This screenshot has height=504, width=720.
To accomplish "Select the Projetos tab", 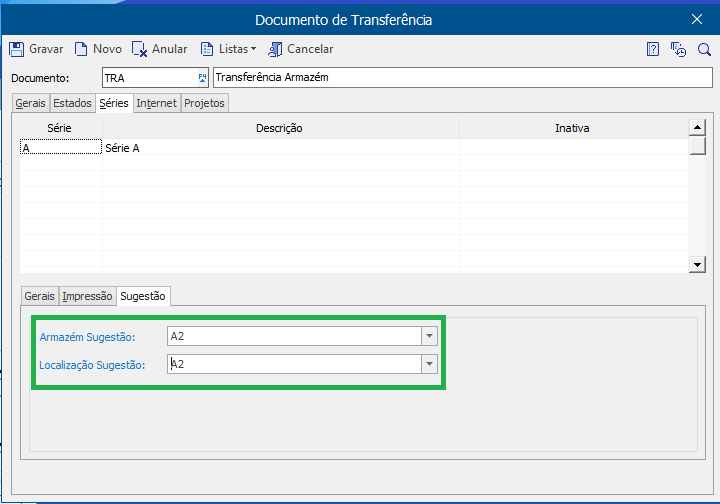I will [x=204, y=103].
